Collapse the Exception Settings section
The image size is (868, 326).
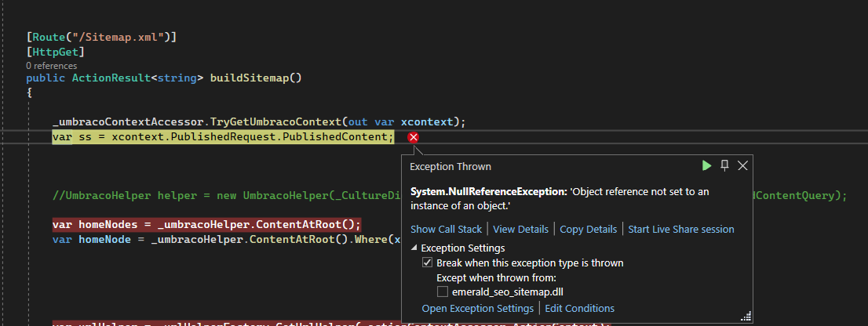(x=415, y=248)
